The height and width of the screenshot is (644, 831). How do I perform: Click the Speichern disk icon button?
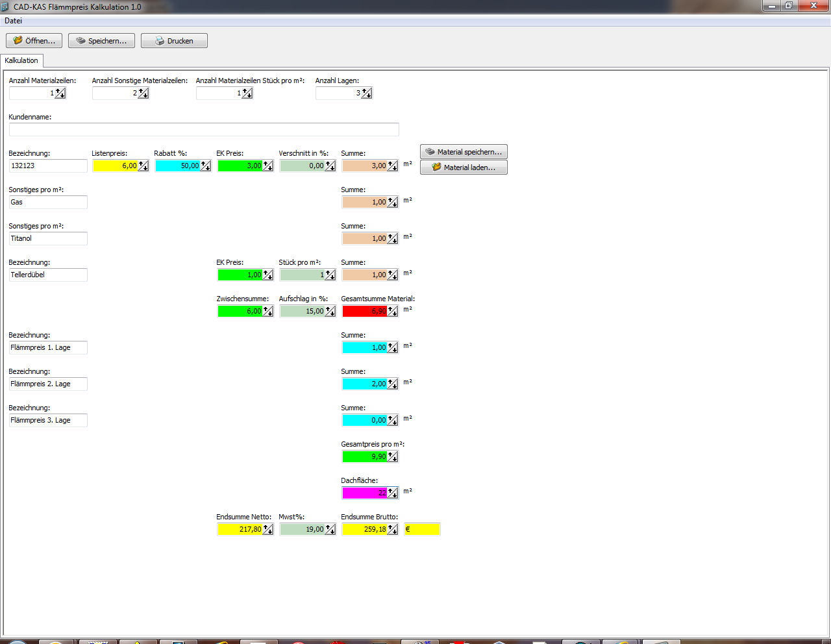[101, 41]
